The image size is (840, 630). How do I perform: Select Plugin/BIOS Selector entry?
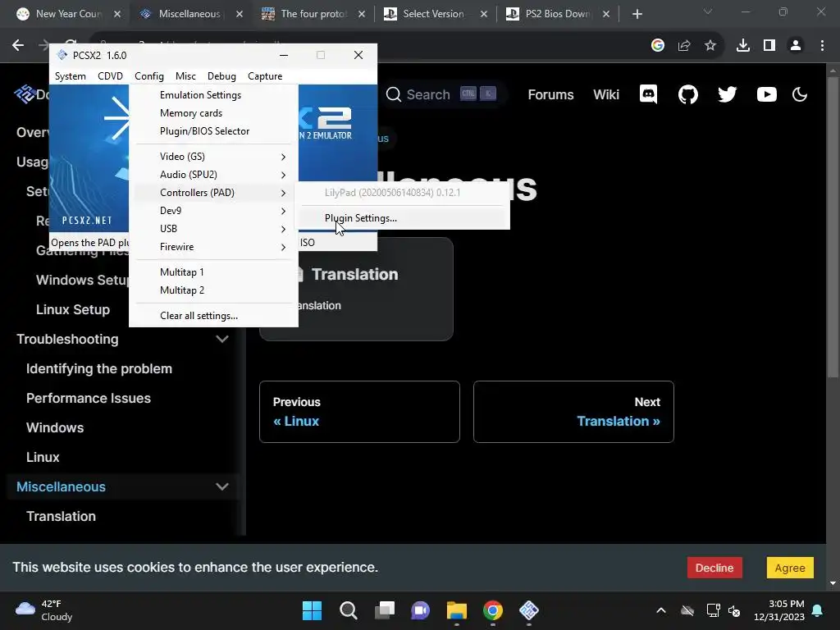click(x=214, y=131)
